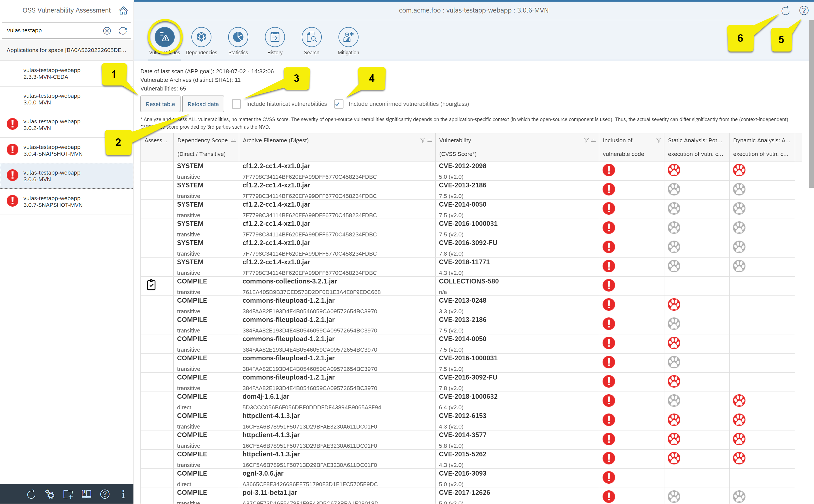Open filter on Vulnerability column
This screenshot has height=504, width=814.
(586, 140)
